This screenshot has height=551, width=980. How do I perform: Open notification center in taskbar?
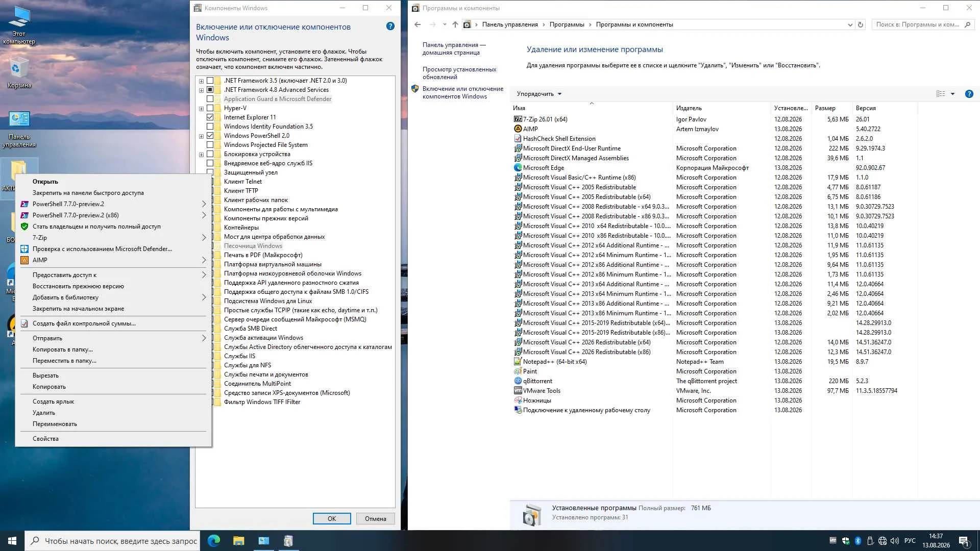(x=964, y=541)
